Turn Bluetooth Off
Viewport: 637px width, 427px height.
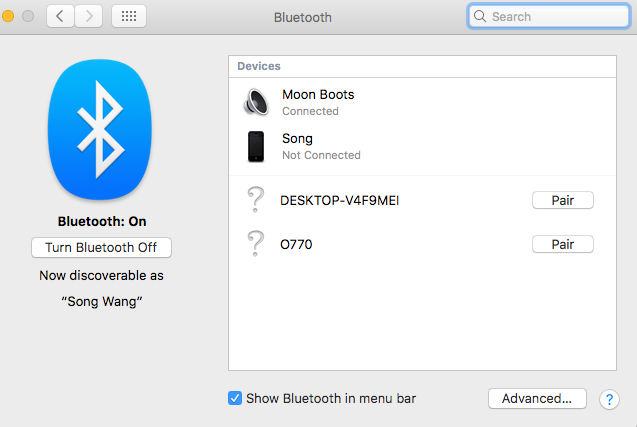(x=101, y=247)
